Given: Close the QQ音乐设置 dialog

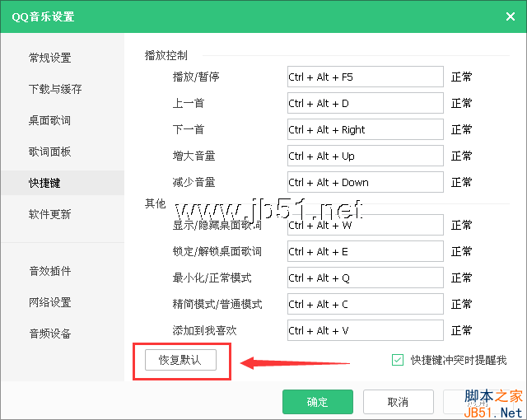Looking at the screenshot, I should (x=511, y=16).
